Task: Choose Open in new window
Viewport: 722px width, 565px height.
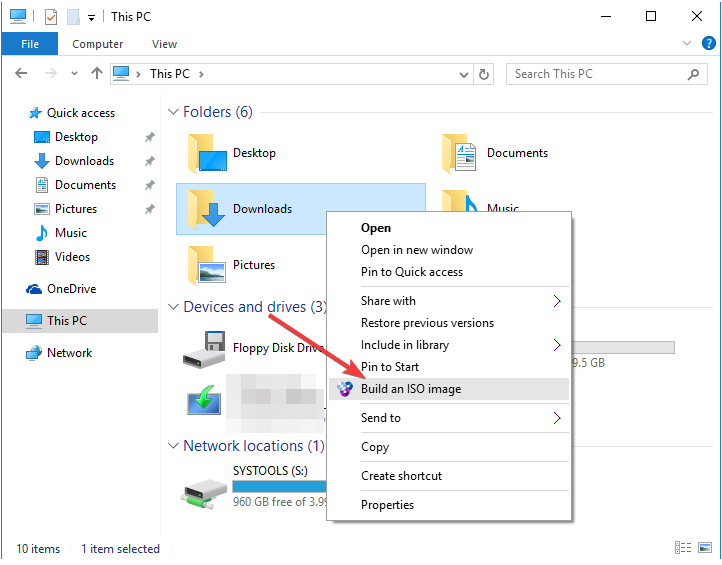Action: [x=417, y=250]
